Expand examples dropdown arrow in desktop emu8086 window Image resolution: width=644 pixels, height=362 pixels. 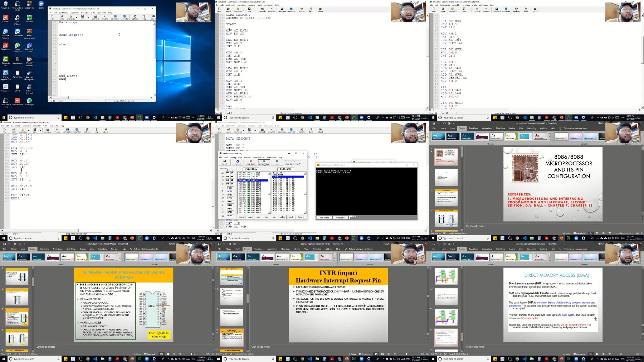coord(77,18)
